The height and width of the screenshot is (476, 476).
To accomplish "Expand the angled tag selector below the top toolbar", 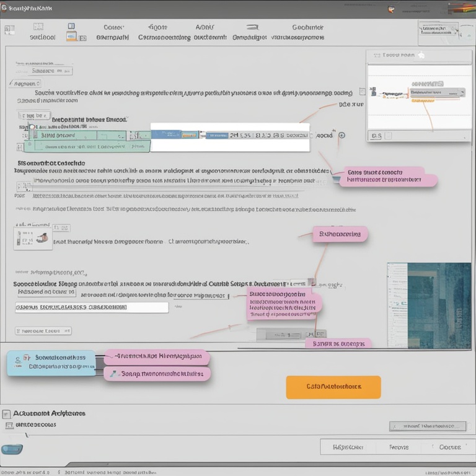I will (x=25, y=83).
